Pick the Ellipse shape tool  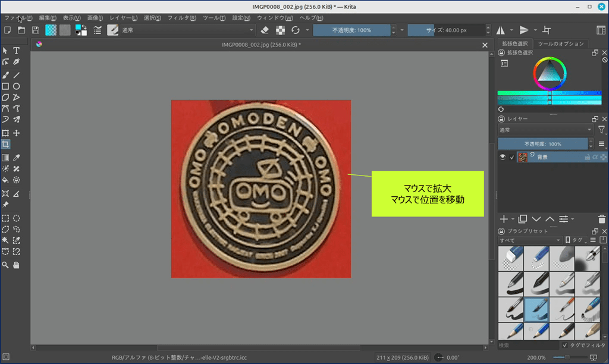point(17,86)
